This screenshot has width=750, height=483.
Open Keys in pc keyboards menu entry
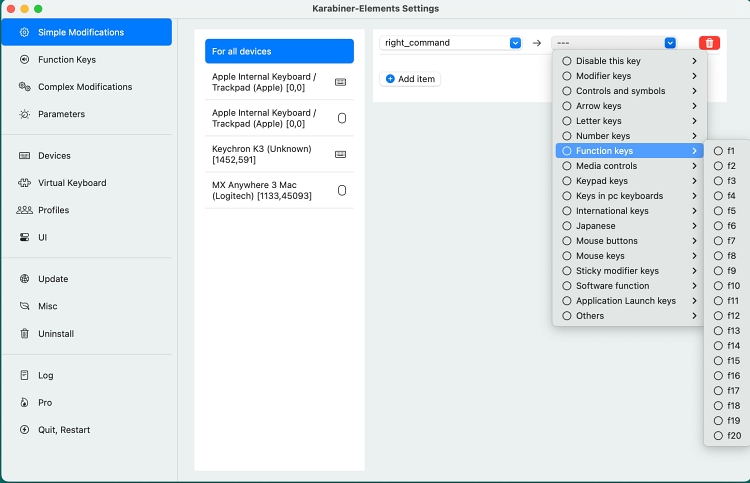[629, 196]
